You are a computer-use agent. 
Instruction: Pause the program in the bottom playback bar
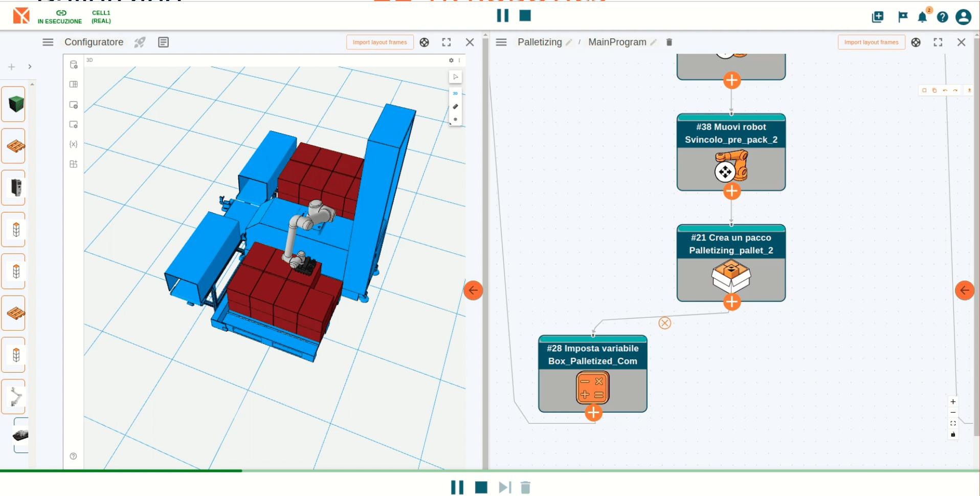coord(457,487)
